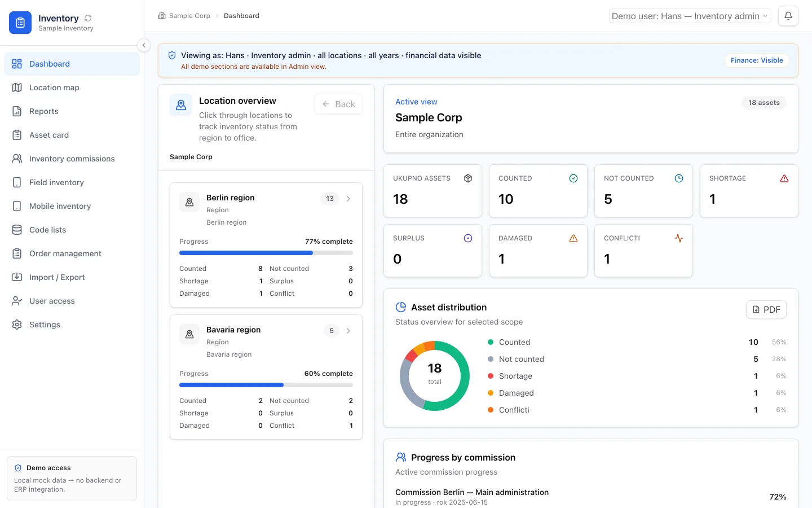The height and width of the screenshot is (508, 812).
Task: Click the Bavaria region avatar icon
Action: coord(189,334)
